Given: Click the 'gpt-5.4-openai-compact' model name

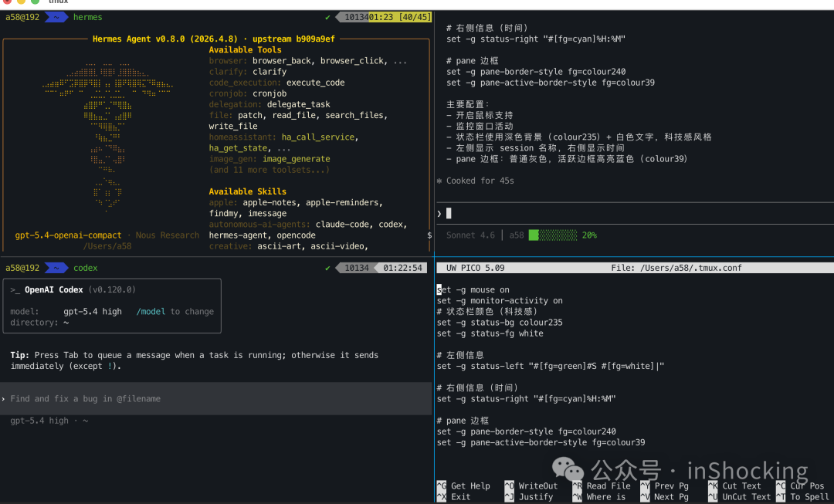Looking at the screenshot, I should click(x=68, y=235).
